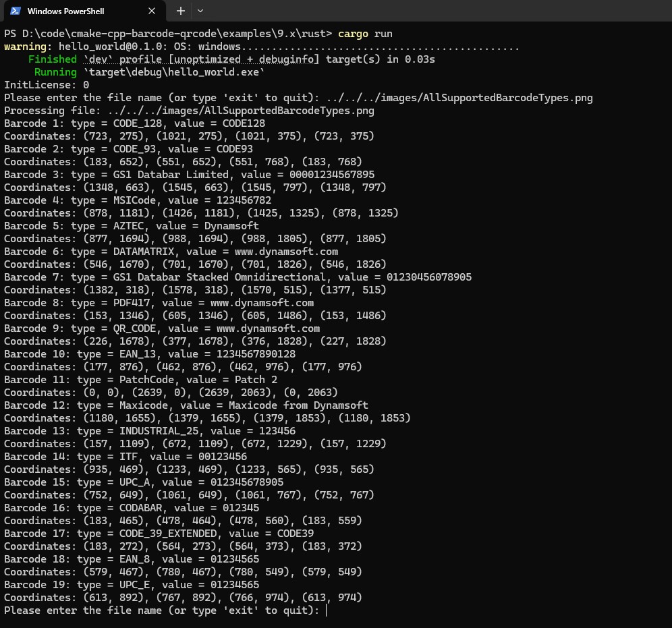Click the empty title bar area right of tabs
This screenshot has width=672, height=628.
(x=439, y=11)
